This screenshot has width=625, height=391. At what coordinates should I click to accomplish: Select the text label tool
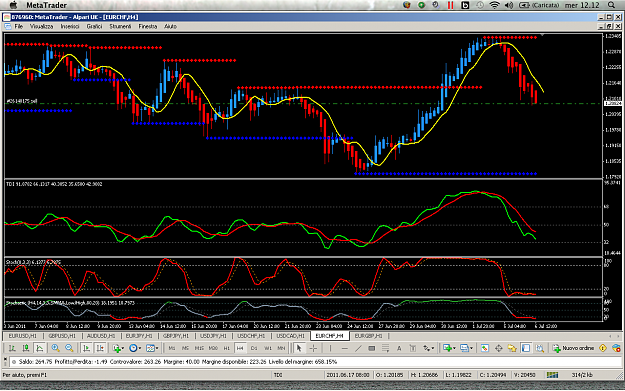pyautogui.click(x=413, y=348)
